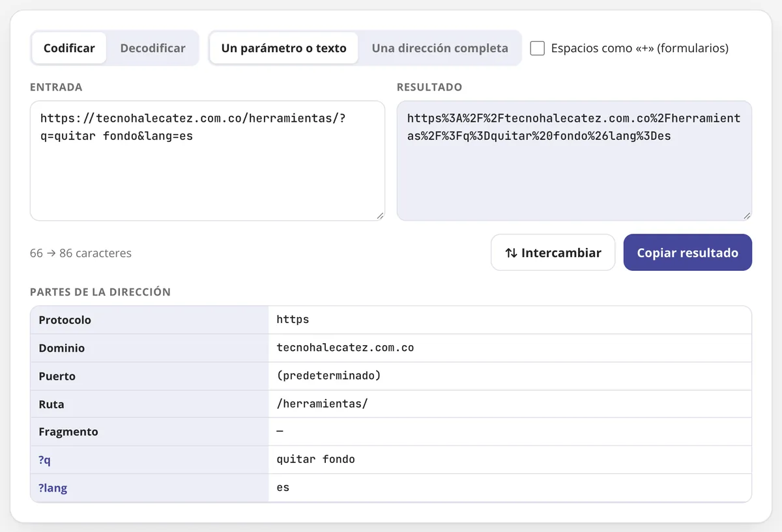The height and width of the screenshot is (532, 782).
Task: Click the 'tecnohalecatez.com.co' domain value
Action: pyautogui.click(x=345, y=348)
